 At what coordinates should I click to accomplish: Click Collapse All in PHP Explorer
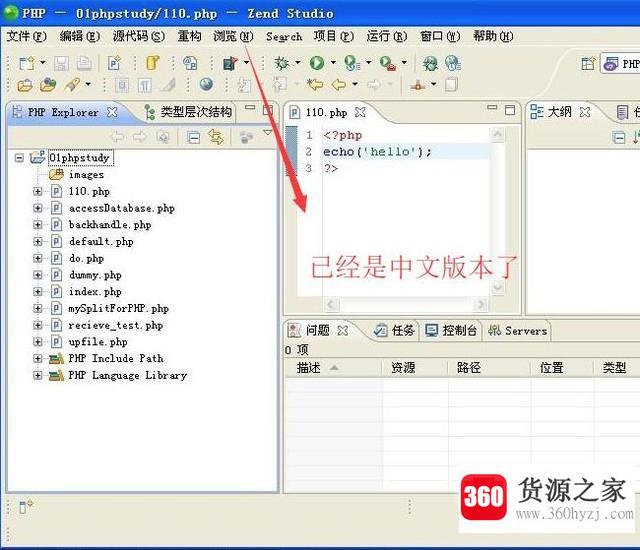click(x=193, y=137)
